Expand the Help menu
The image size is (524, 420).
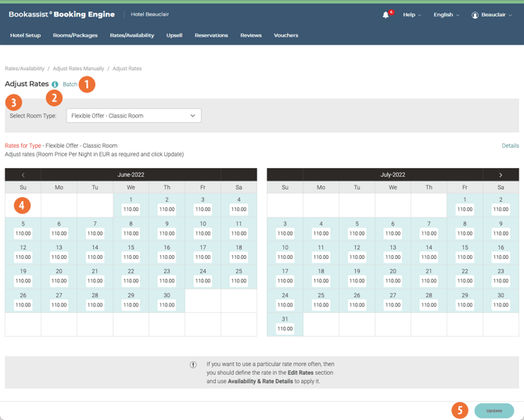(411, 15)
